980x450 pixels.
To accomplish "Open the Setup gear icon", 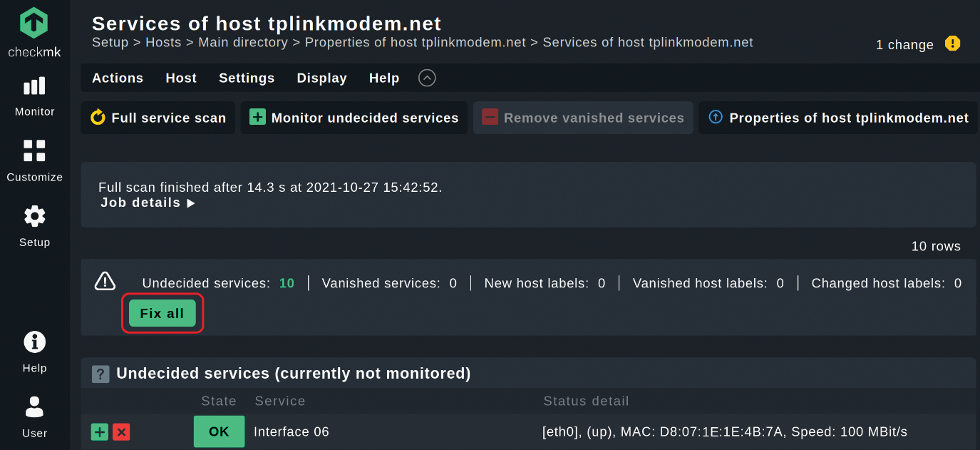I will (x=34, y=216).
